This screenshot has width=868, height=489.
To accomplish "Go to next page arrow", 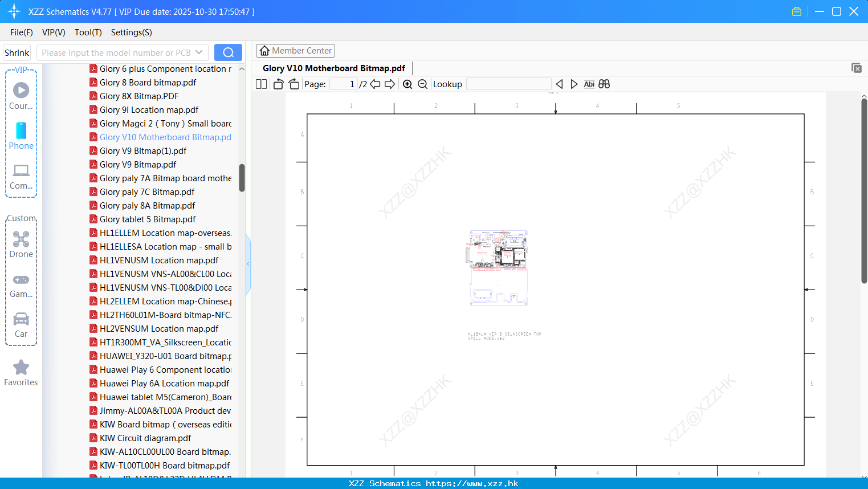I will point(390,84).
